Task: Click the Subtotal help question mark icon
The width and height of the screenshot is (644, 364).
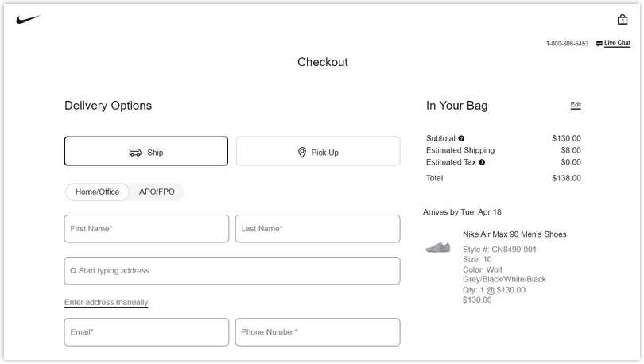Action: [x=461, y=139]
